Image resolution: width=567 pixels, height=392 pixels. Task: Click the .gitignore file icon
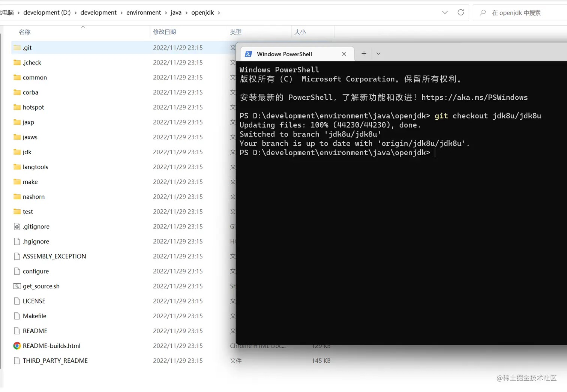pos(17,227)
